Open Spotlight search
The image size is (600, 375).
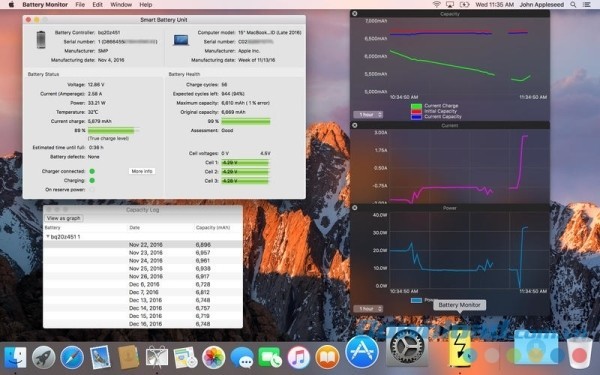[573, 5]
